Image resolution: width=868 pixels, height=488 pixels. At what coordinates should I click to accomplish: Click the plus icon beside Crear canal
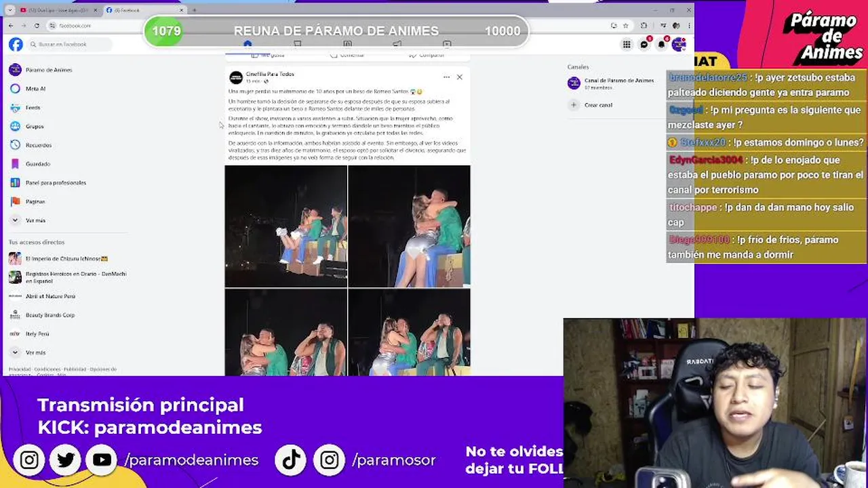(x=574, y=105)
